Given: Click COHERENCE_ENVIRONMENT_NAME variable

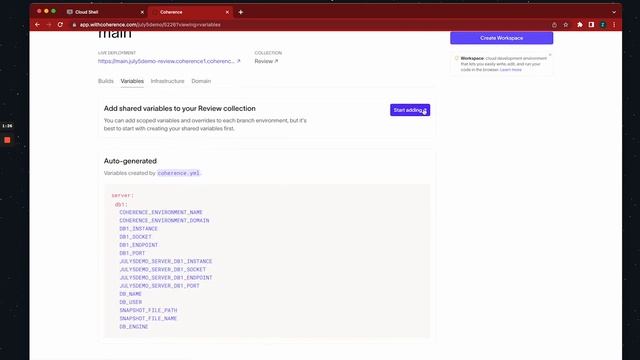Looking at the screenshot, I should coord(161,212).
